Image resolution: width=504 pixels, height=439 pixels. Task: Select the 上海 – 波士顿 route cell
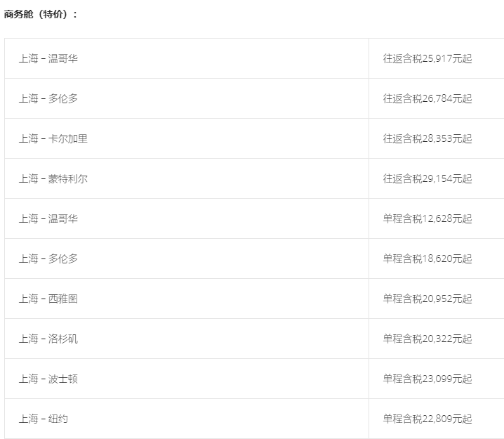click(48, 379)
